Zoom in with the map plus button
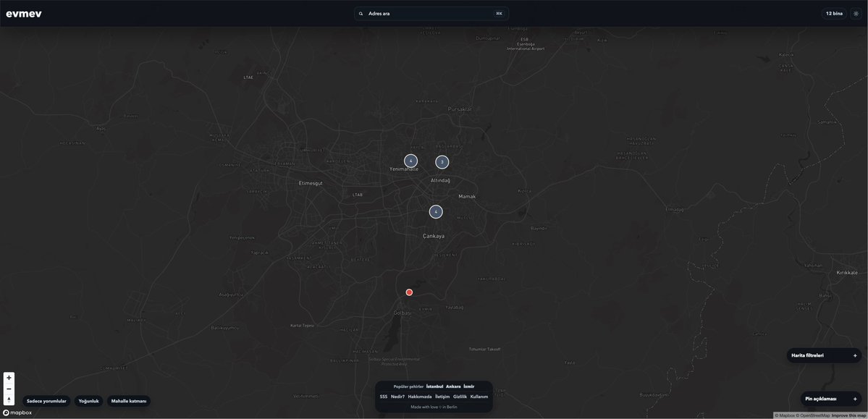The height and width of the screenshot is (419, 868). 9,378
